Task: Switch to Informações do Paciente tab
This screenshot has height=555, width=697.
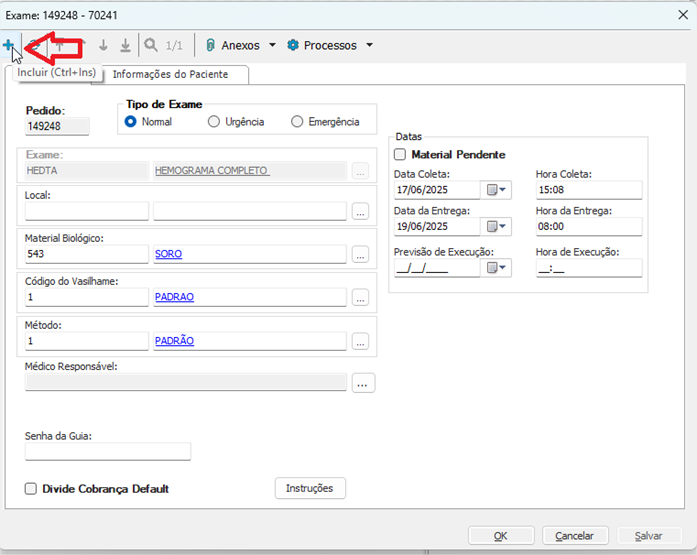Action: point(170,74)
